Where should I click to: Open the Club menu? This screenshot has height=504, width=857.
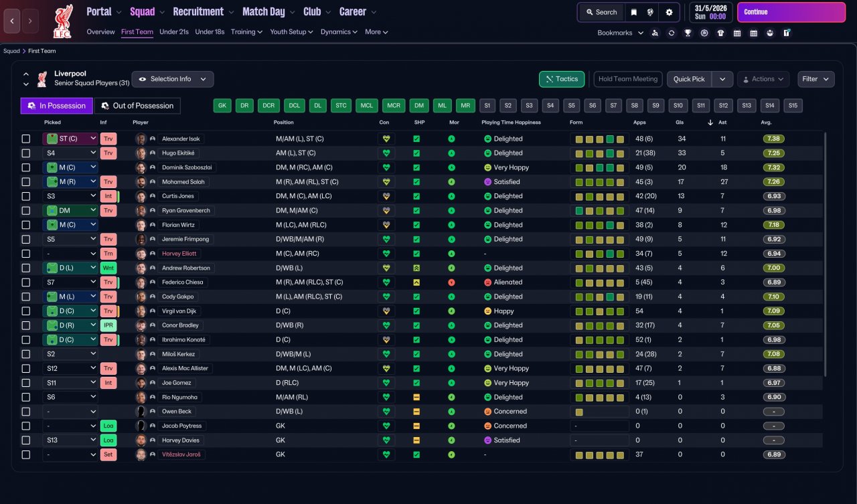(317, 11)
